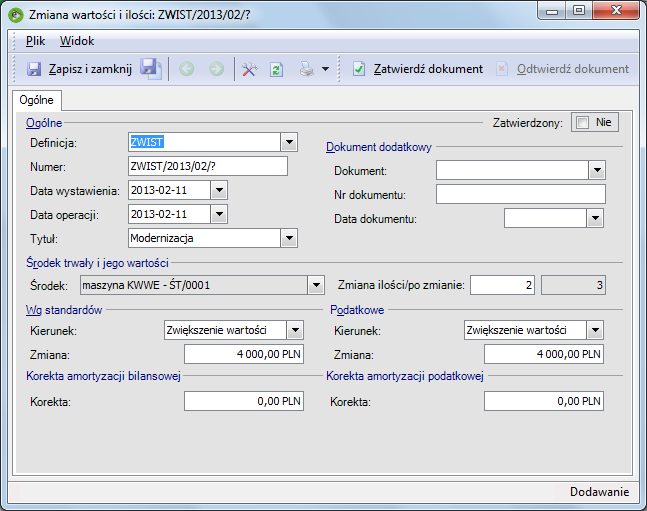The height and width of the screenshot is (511, 647).
Task: Click the Zatwierdź dokument button label
Action: [x=428, y=69]
